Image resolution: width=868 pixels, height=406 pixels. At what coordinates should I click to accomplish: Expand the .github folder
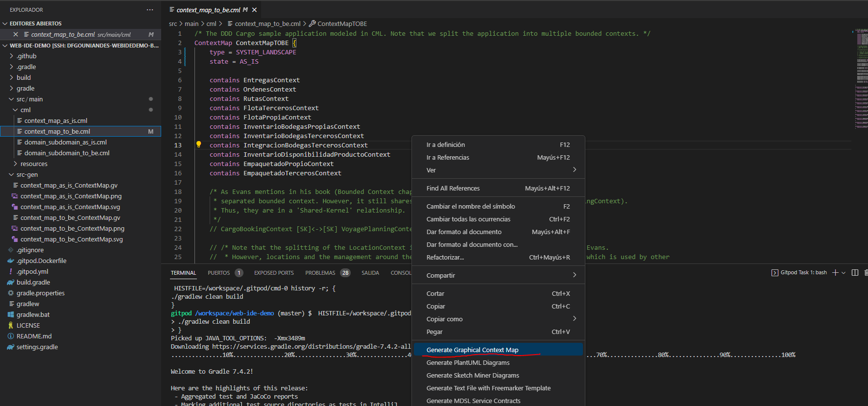tap(26, 56)
